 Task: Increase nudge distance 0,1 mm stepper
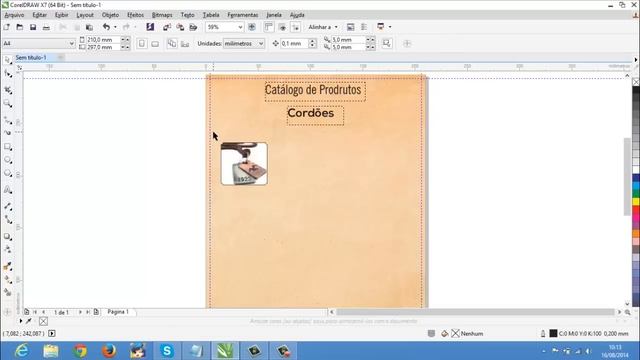312,41
